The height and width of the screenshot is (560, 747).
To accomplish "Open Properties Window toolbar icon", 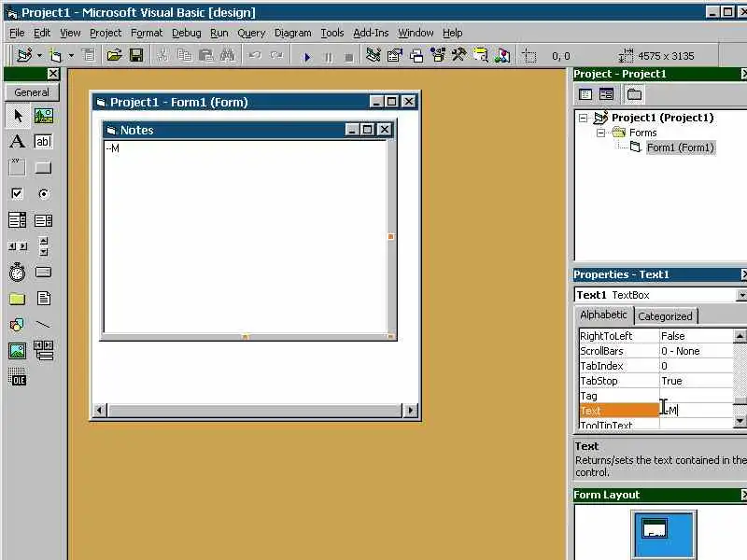I will click(x=394, y=56).
